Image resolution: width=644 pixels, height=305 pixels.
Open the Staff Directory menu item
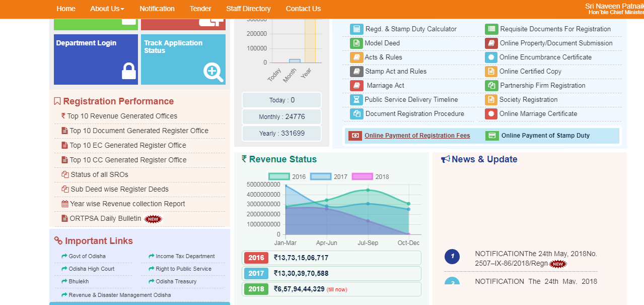coord(248,9)
